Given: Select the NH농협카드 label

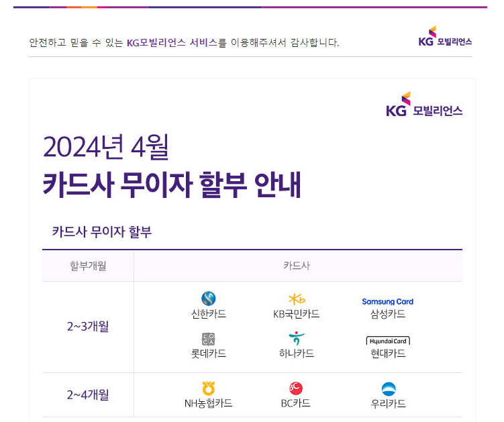Looking at the screenshot, I should 208,403.
